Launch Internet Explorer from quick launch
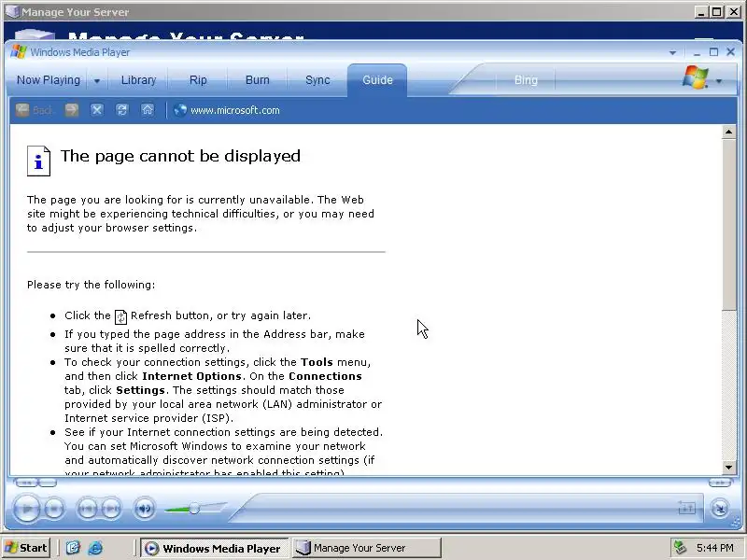Viewport: 747px width, 560px height. (95, 548)
